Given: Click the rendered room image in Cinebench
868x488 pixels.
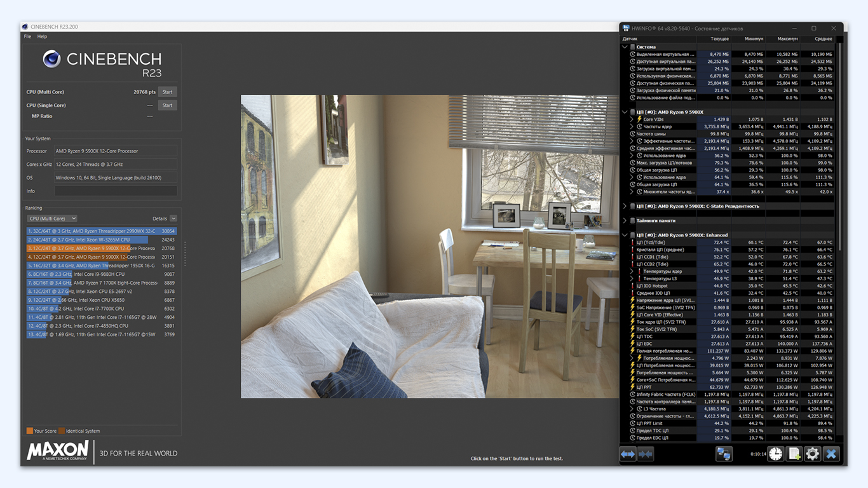Looking at the screenshot, I should [430, 247].
